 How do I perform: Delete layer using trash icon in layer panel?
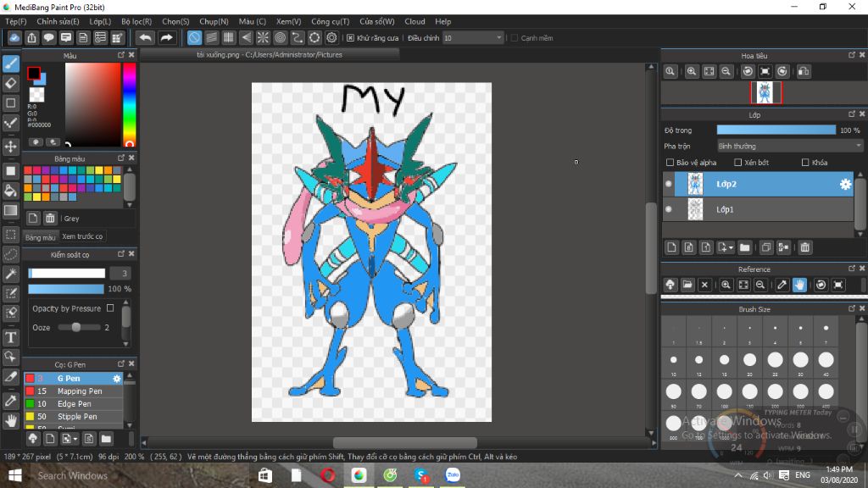805,247
